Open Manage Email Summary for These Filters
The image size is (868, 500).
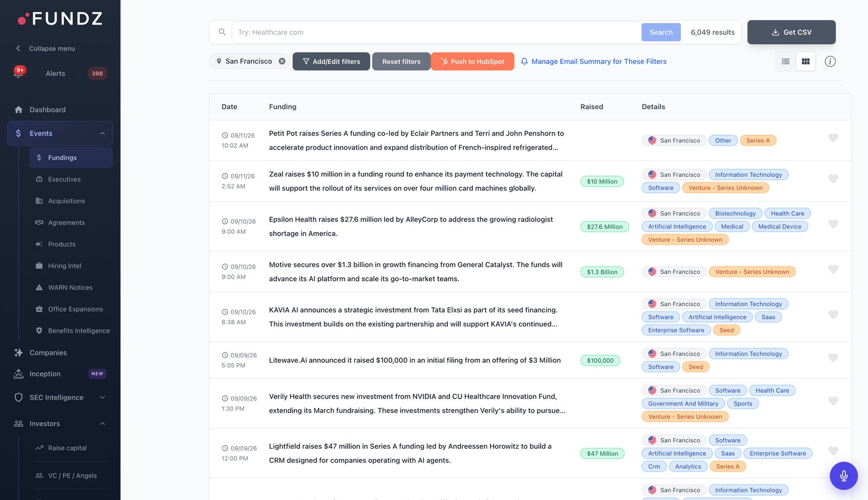593,61
